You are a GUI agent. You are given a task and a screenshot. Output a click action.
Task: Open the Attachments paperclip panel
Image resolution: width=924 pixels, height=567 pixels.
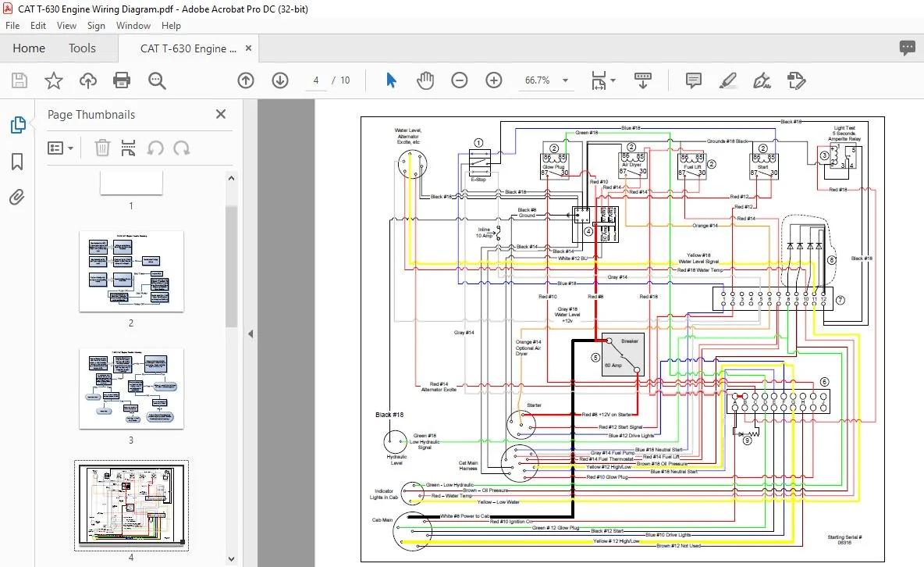[17, 197]
